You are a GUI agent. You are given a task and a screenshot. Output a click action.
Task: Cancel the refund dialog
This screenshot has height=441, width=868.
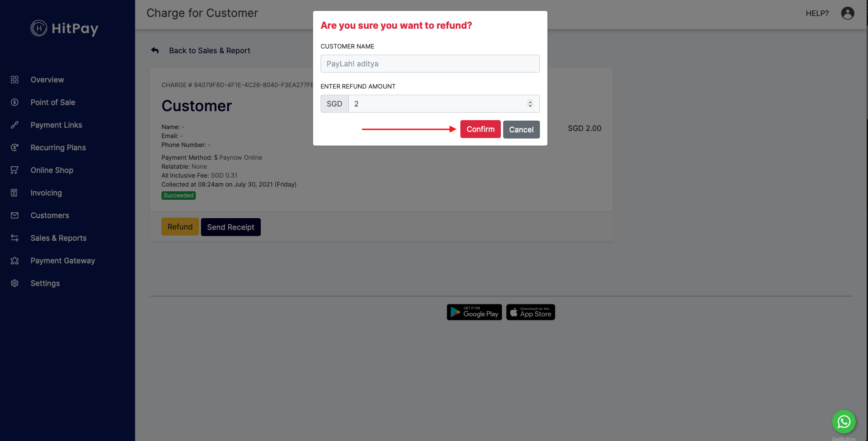pyautogui.click(x=521, y=130)
